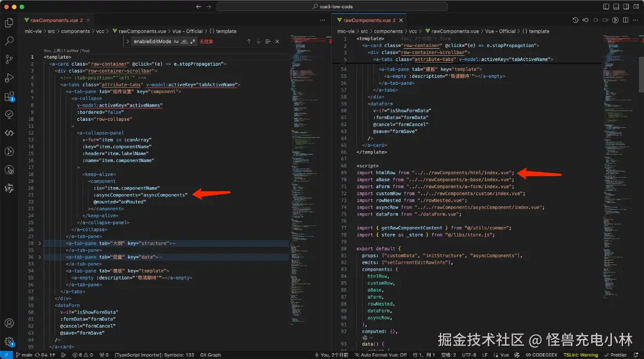This screenshot has height=359, width=644.
Task: Change 'UTF-8' encoding in status bar
Action: 469,355
